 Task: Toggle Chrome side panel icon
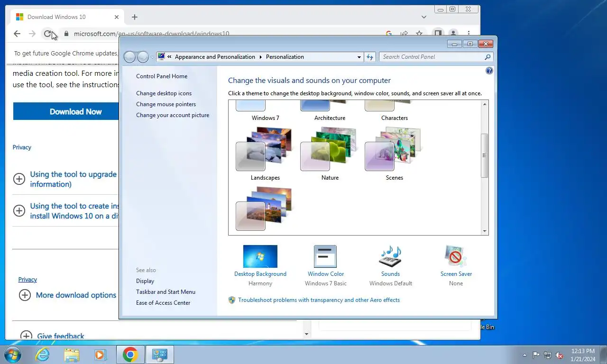(438, 34)
